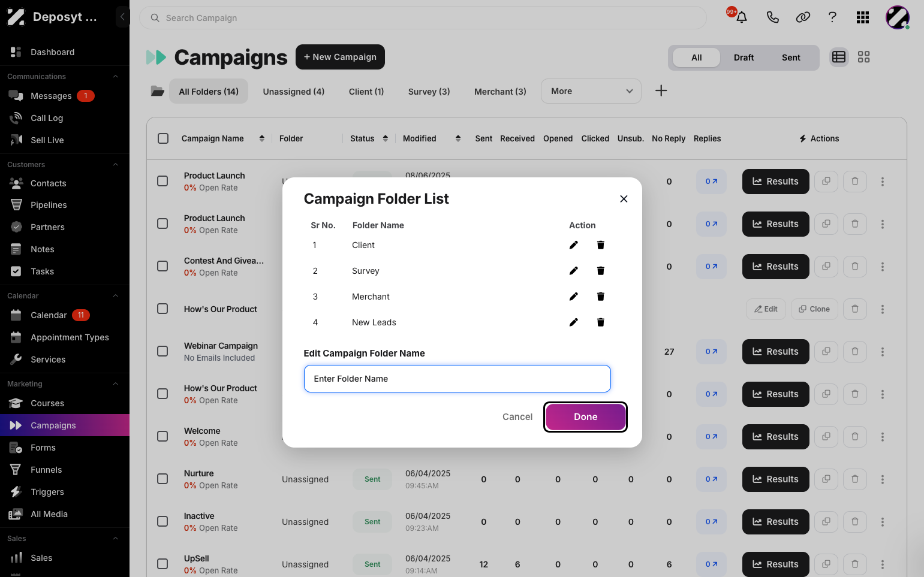Click the link chain icon in header

tap(803, 17)
